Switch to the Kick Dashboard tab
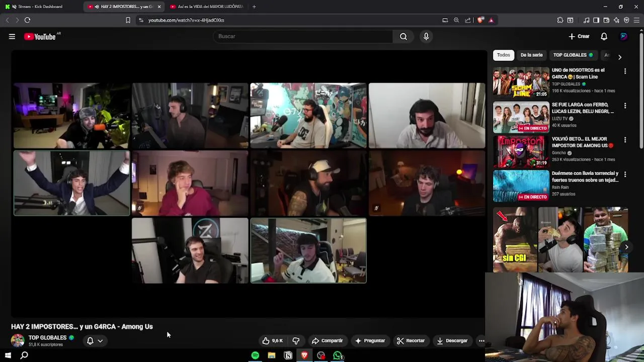This screenshot has width=644, height=362. click(x=41, y=7)
